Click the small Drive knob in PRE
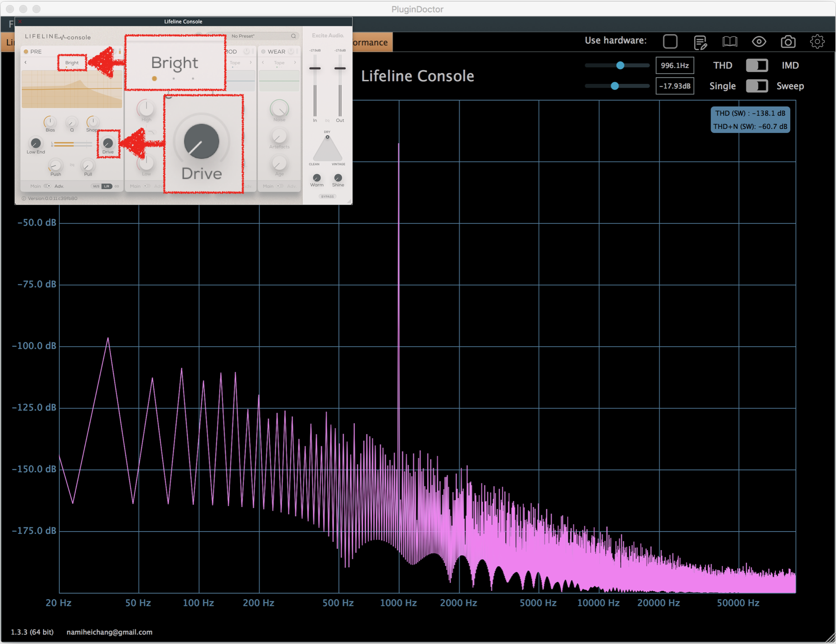This screenshot has width=836, height=644. [x=108, y=143]
